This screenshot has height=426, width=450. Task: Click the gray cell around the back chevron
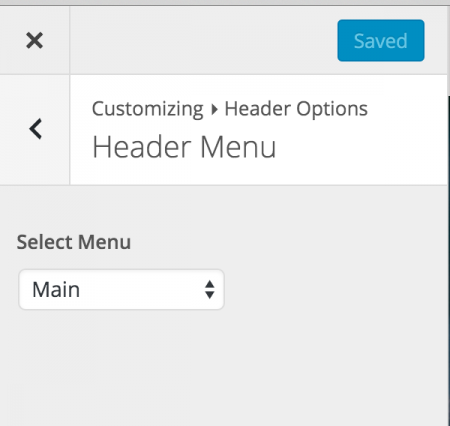pyautogui.click(x=35, y=130)
